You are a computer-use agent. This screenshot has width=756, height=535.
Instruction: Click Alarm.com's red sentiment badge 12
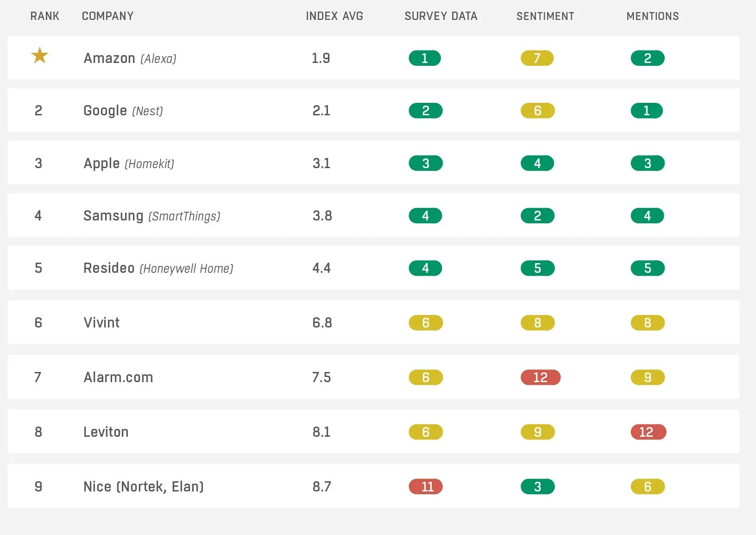[x=540, y=378]
